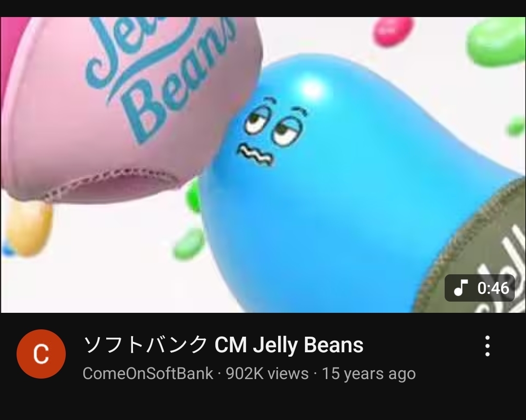Click the 902K views text
Image resolution: width=526 pixels, height=420 pixels.
click(x=267, y=373)
